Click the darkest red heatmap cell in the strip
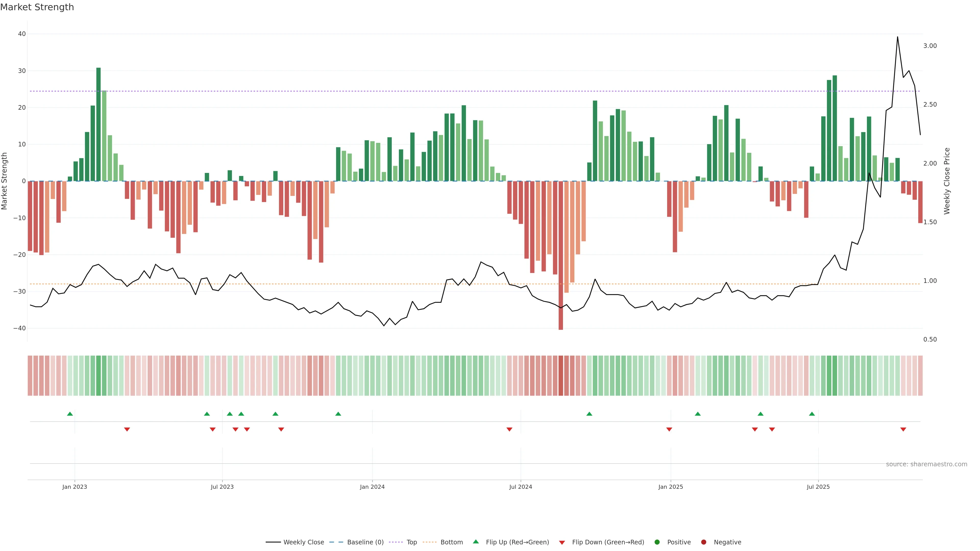980x551 pixels. tap(561, 375)
